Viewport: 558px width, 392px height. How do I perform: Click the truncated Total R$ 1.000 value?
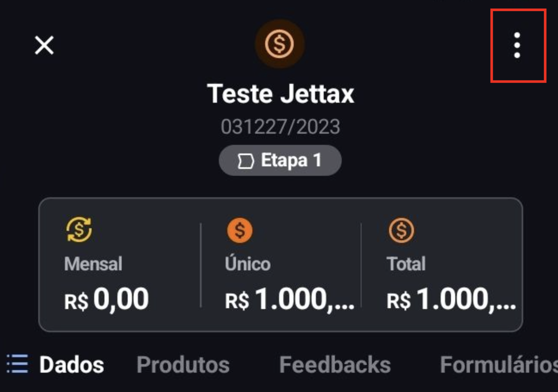451,299
